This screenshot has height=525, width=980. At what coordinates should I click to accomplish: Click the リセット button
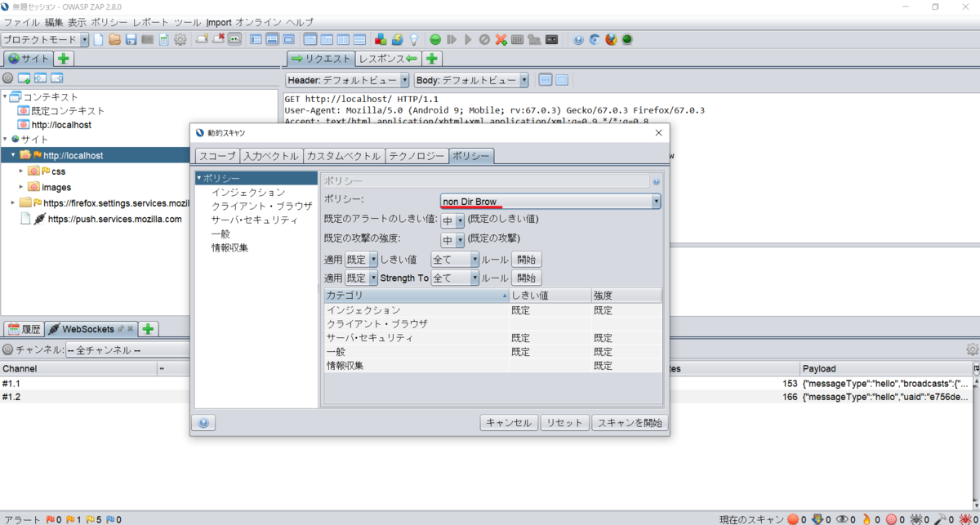click(564, 423)
